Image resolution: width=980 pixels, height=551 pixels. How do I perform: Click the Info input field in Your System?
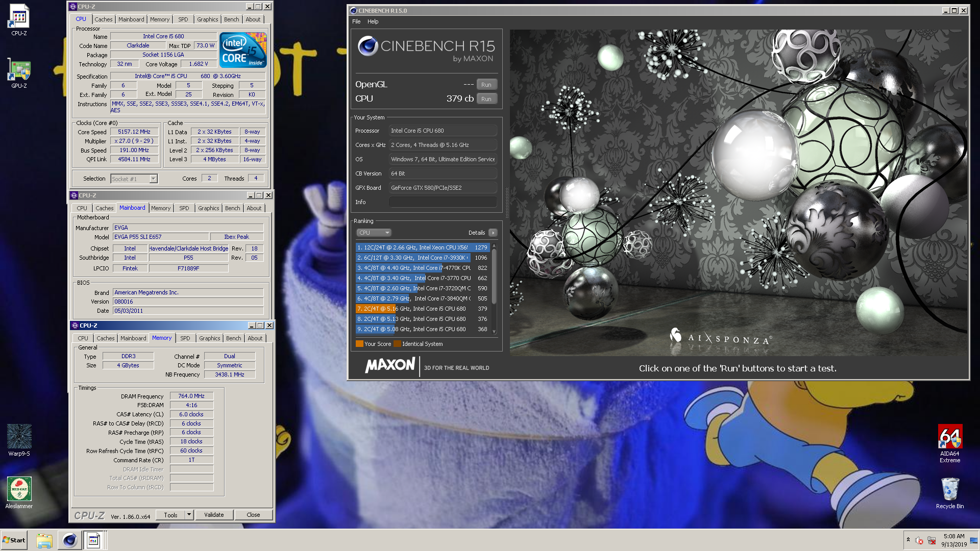(443, 202)
